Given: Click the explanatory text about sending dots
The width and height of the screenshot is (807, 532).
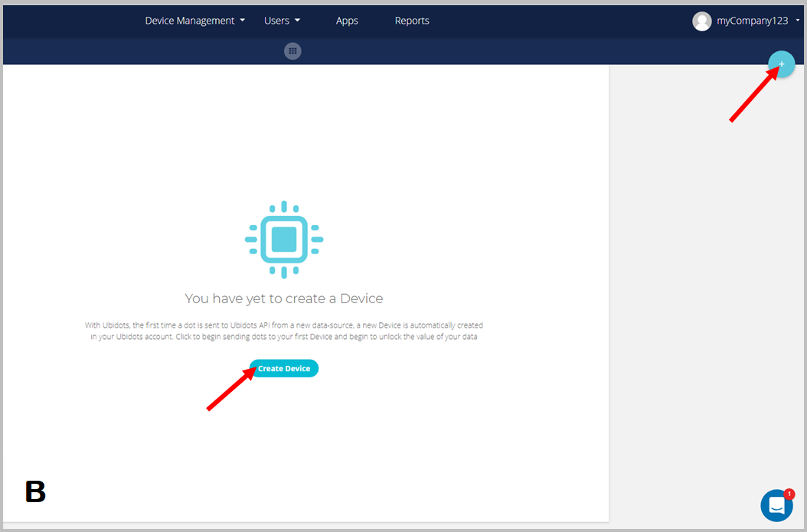Looking at the screenshot, I should pos(284,330).
